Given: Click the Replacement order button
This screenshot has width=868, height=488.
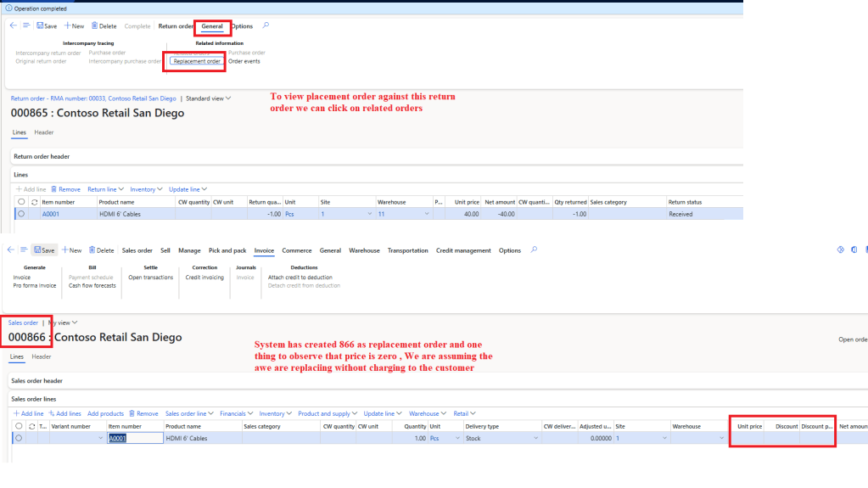Looking at the screenshot, I should click(197, 61).
